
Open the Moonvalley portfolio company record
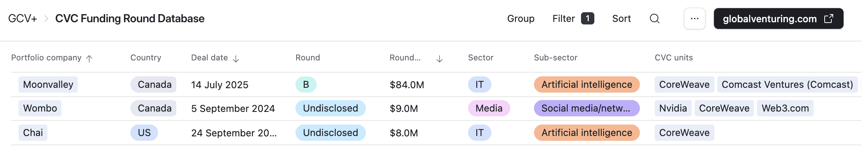point(48,84)
